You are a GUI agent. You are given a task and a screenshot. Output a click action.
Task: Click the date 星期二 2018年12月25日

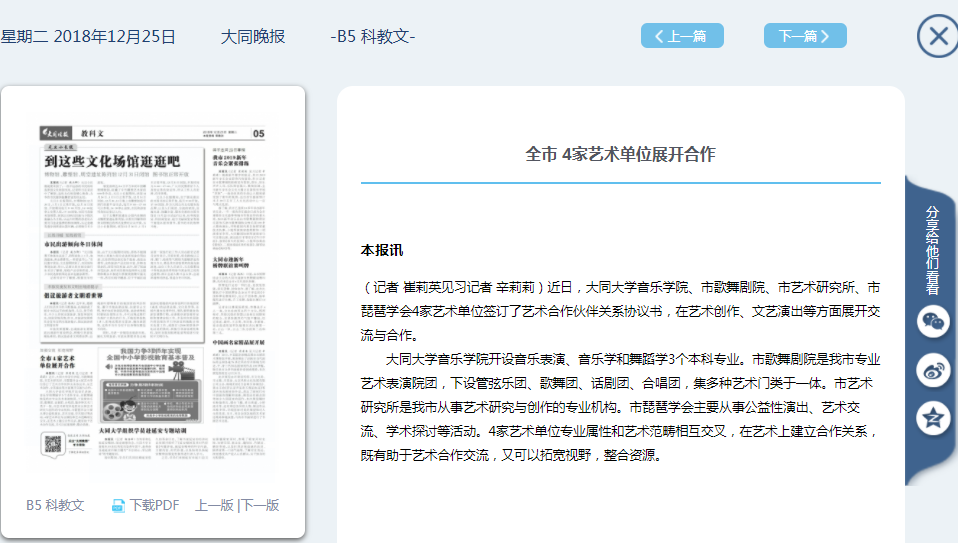click(x=88, y=37)
